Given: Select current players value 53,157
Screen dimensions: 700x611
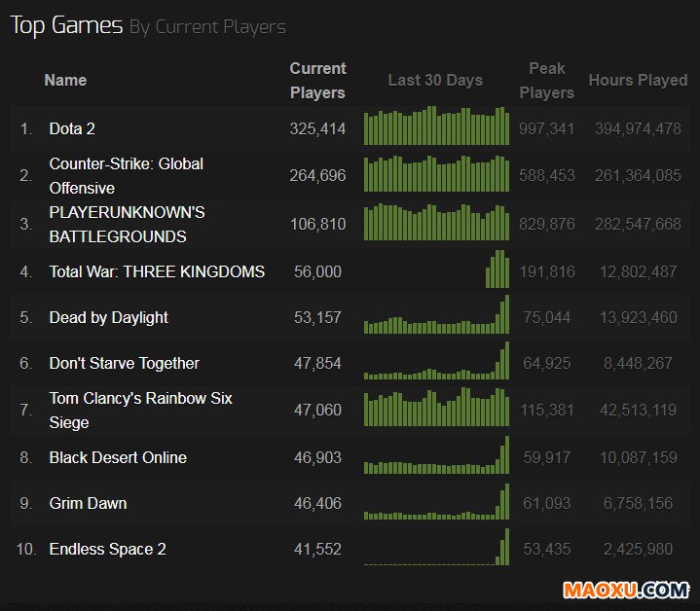Looking at the screenshot, I should [x=317, y=317].
